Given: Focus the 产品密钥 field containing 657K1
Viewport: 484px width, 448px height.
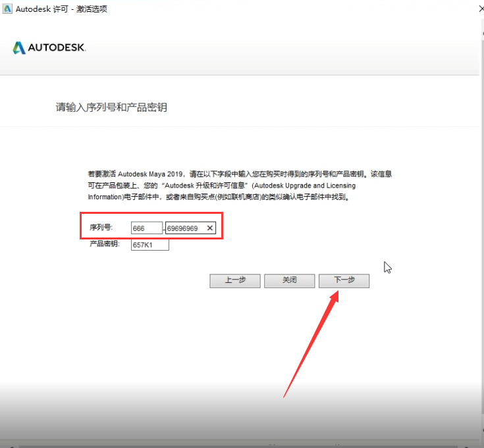Looking at the screenshot, I should [x=150, y=245].
